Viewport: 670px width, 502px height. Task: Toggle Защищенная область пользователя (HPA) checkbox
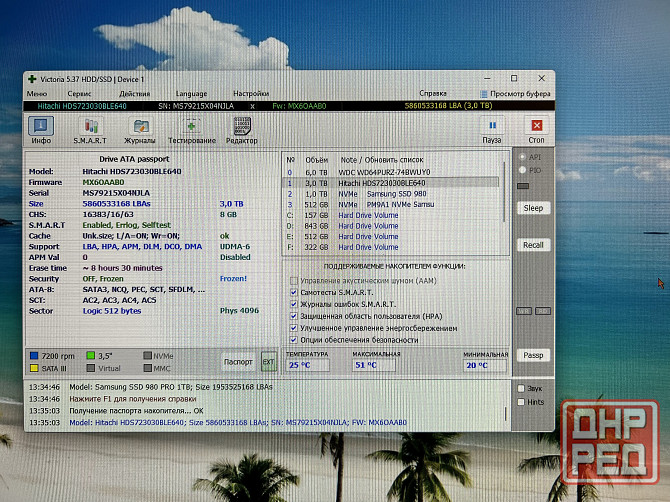pos(294,316)
